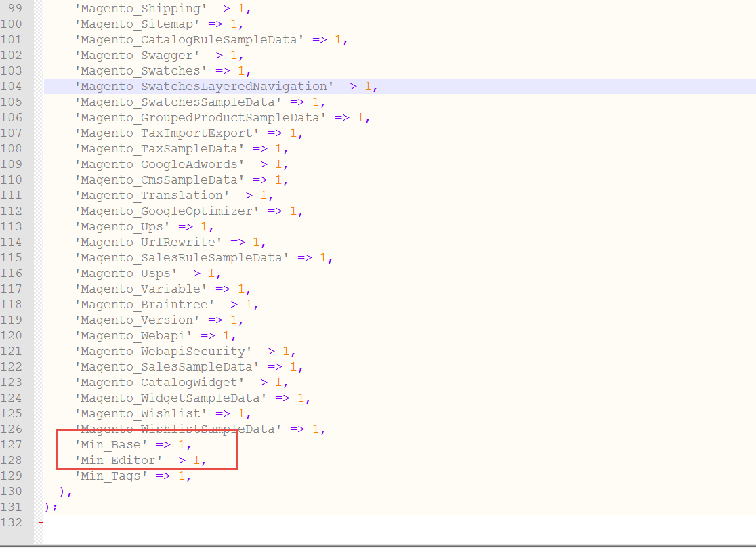Click line number 99 in the gutter
Viewport: 756px width, 548px height.
pos(15,9)
